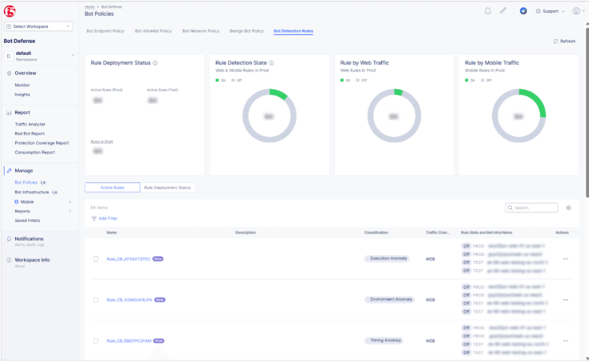This screenshot has width=589, height=364.
Task: Click grey Off legend swatch in Rule by Web Traffic
Action: click(x=357, y=80)
